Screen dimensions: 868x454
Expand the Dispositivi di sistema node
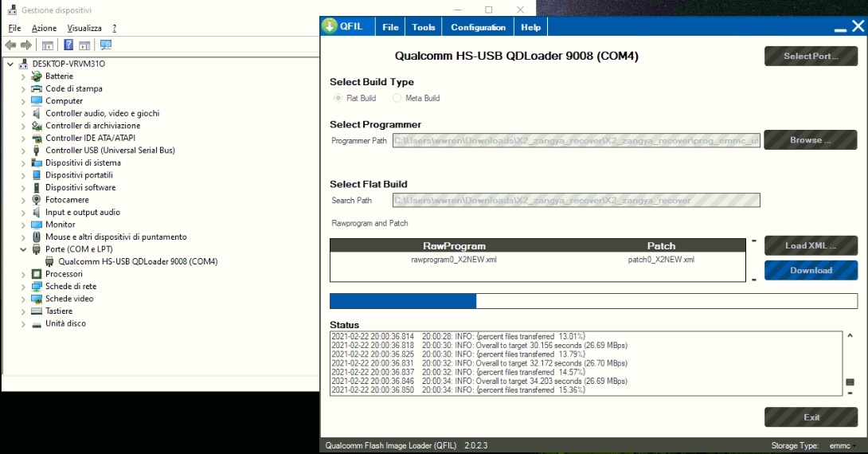23,162
